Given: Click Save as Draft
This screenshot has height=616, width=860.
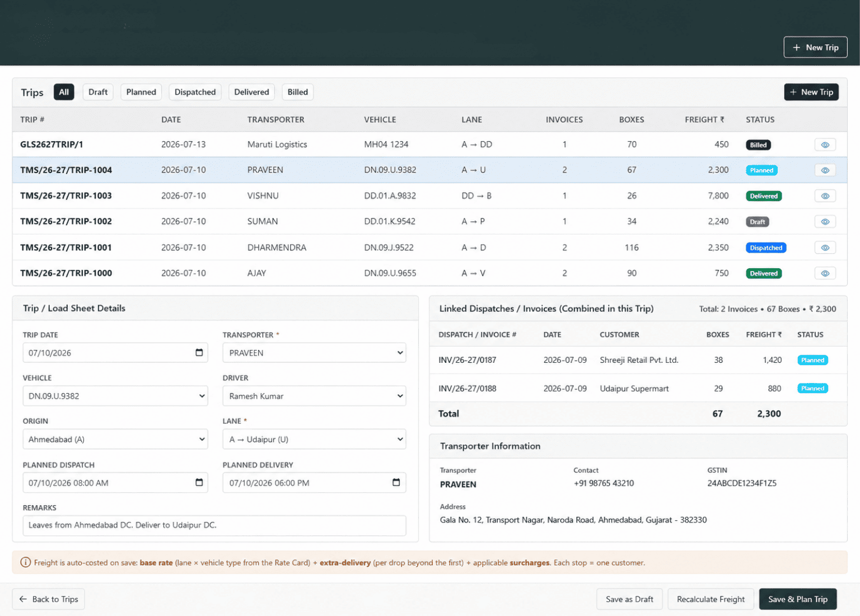Looking at the screenshot, I should 629,599.
